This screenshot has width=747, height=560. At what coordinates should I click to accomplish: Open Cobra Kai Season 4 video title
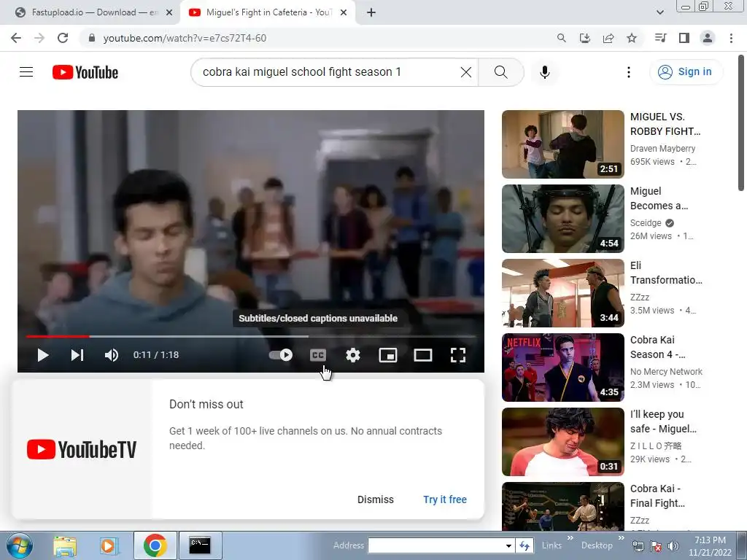pos(658,347)
